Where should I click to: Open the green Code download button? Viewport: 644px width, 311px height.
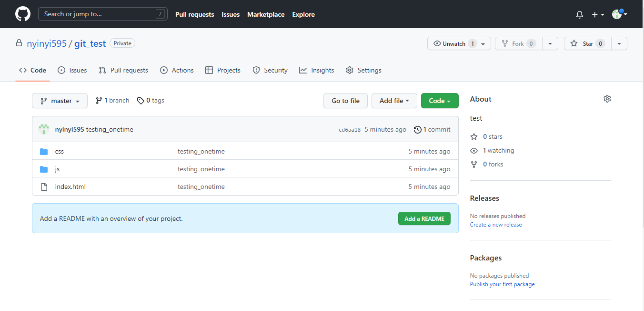point(439,101)
